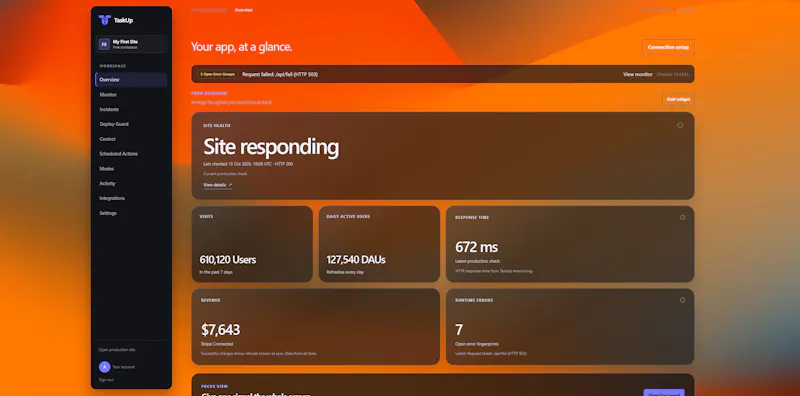Click View details in Site Health card
The height and width of the screenshot is (396, 800).
click(217, 185)
